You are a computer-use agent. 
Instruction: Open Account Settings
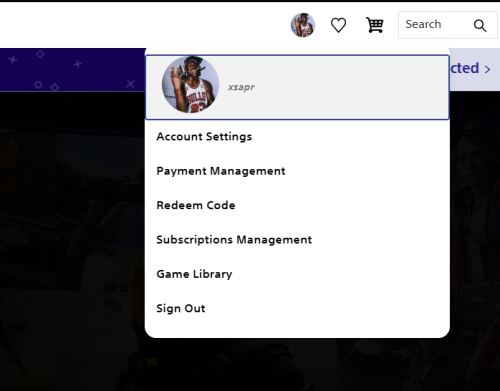tap(204, 137)
